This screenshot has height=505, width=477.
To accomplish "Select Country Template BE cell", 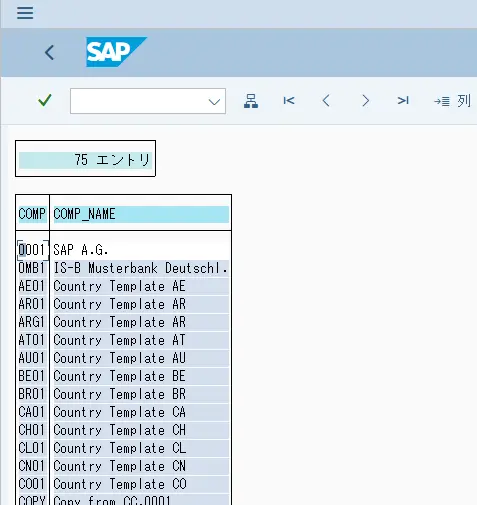I will [x=141, y=376].
